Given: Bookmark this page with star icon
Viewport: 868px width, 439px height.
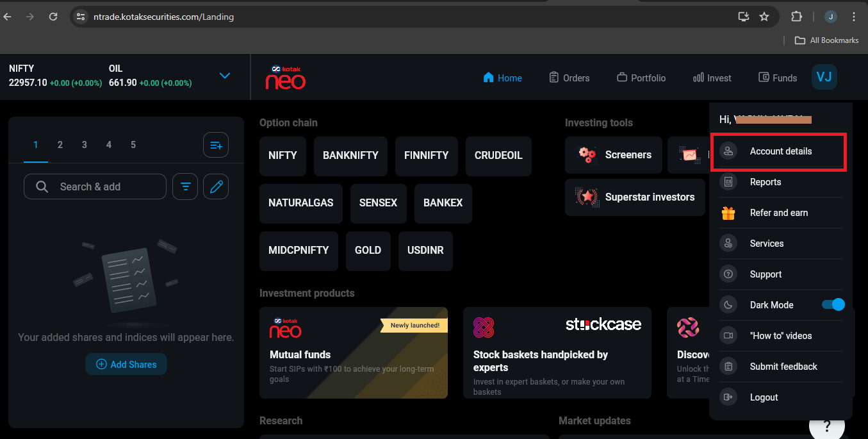Looking at the screenshot, I should [764, 17].
